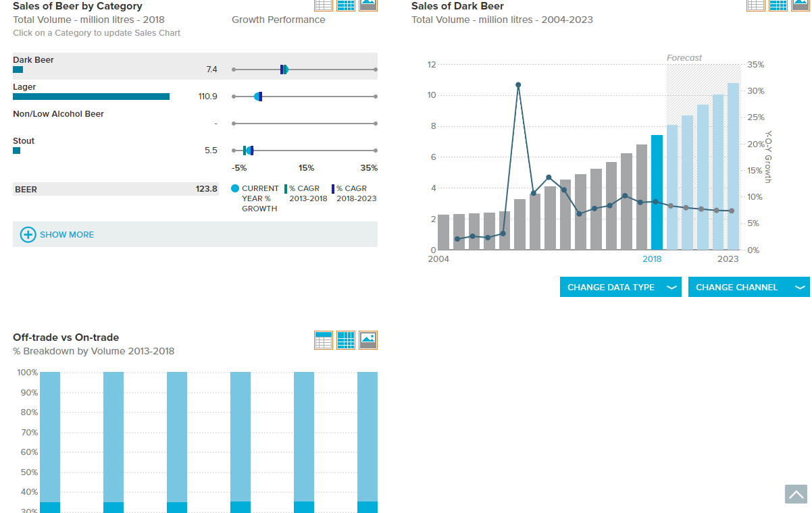Open the CHANGE CHANNEL dropdown
Viewport: 812px width, 513px height.
[x=748, y=287]
